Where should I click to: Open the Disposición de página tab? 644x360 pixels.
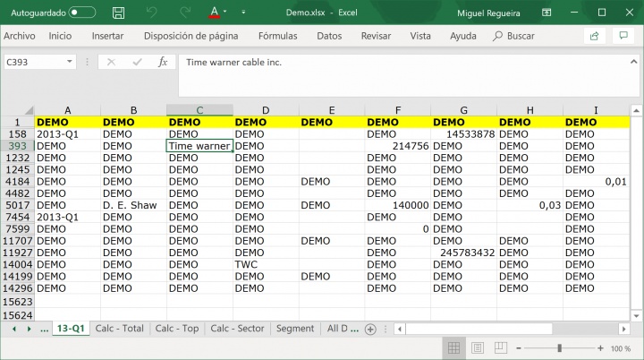[x=191, y=36]
